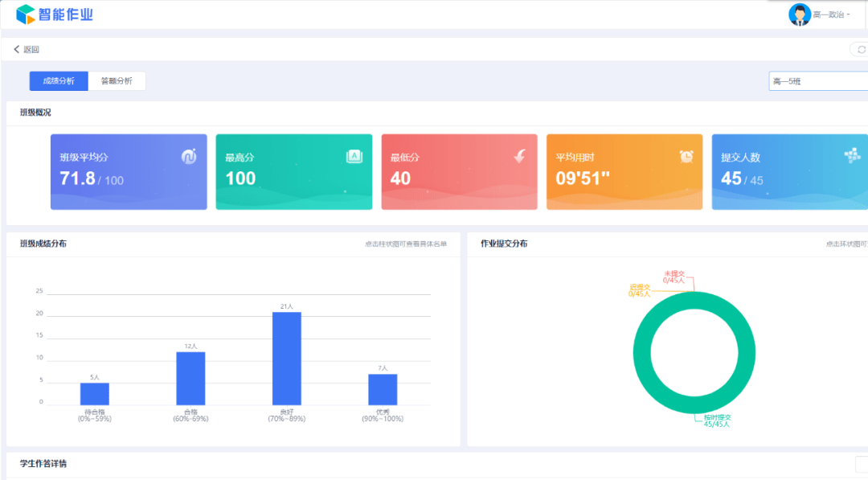This screenshot has height=480, width=868.
Task: Go back using the 返回 link
Action: (31, 49)
